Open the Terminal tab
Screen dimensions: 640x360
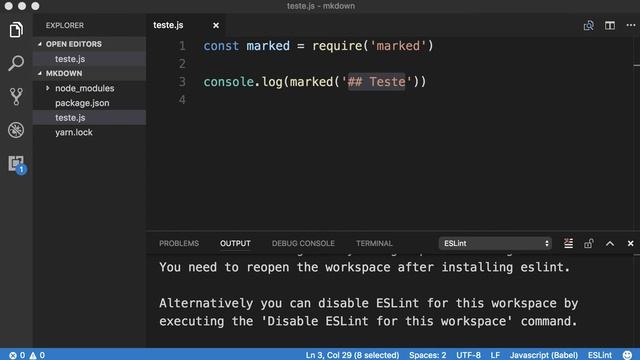374,244
